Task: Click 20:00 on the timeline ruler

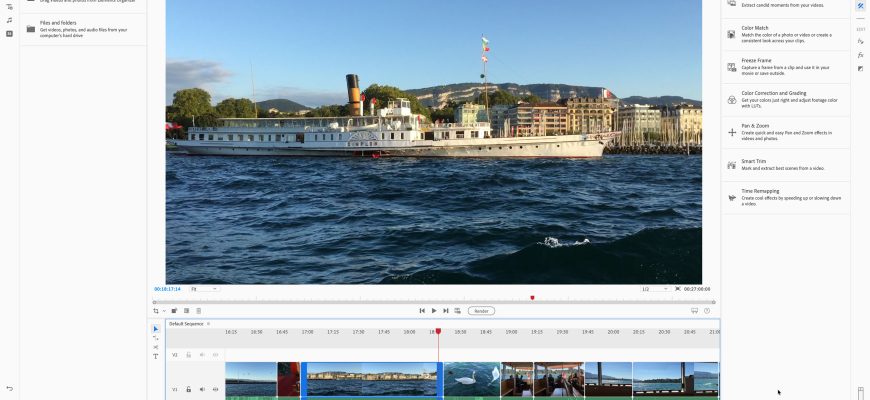Action: coord(613,332)
